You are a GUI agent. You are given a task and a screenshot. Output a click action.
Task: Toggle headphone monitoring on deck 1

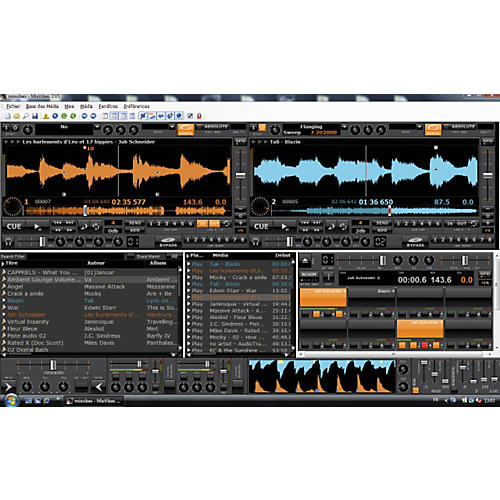tap(8, 241)
